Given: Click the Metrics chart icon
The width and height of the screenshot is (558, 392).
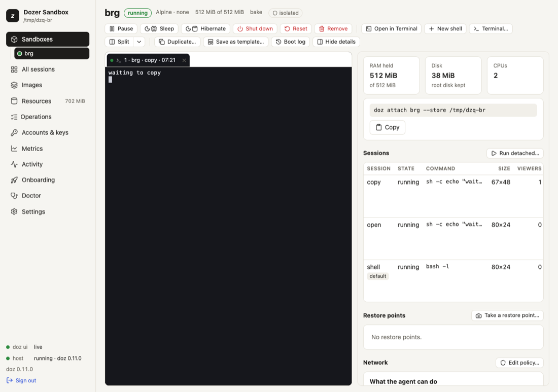Looking at the screenshot, I should 14,149.
